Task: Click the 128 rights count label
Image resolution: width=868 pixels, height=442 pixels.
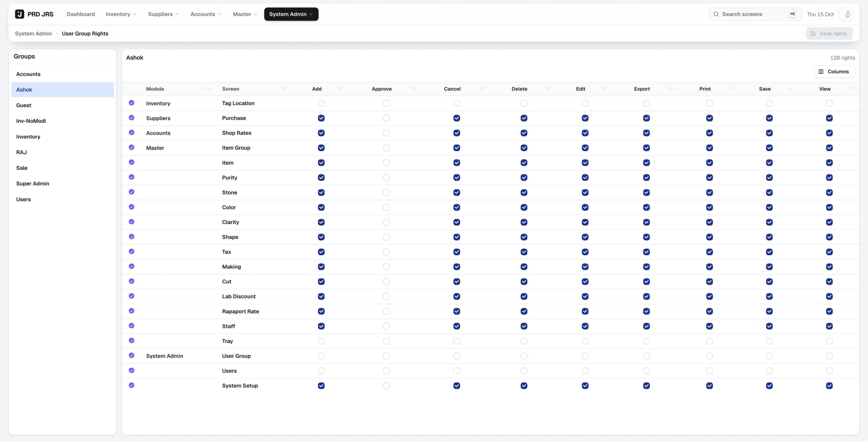Action: click(842, 58)
